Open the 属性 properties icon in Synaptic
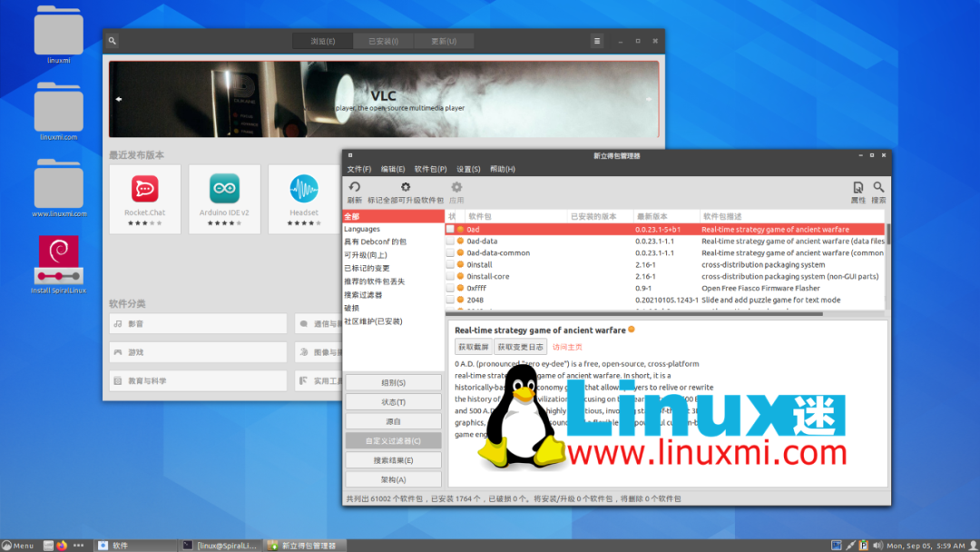The width and height of the screenshot is (980, 552). 858,187
